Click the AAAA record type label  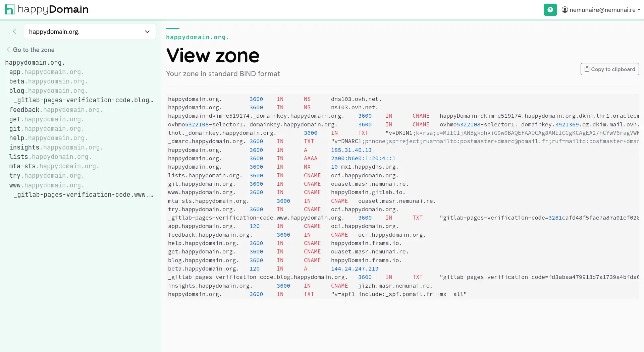click(x=311, y=158)
